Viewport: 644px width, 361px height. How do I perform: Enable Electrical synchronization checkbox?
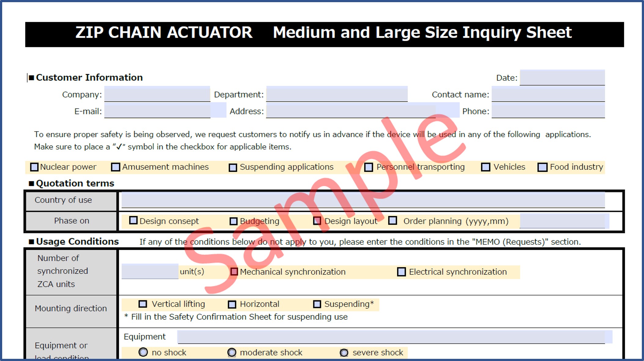(401, 272)
